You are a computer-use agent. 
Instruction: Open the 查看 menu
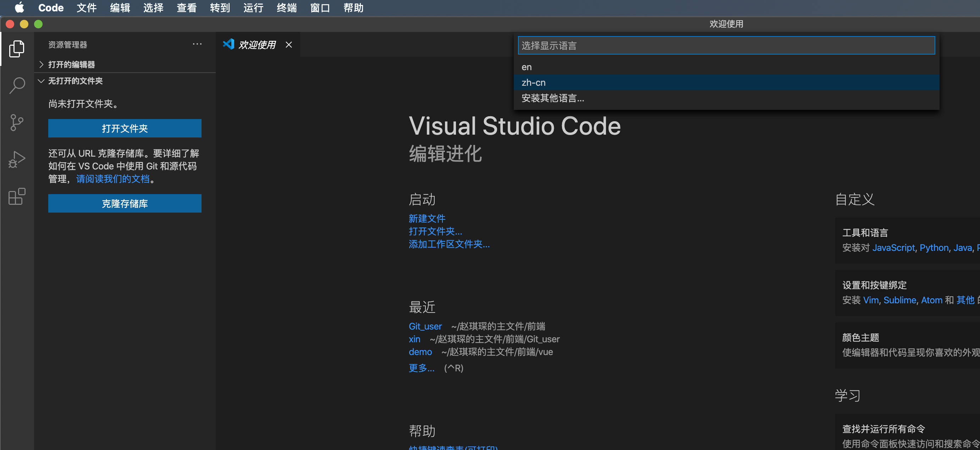pyautogui.click(x=186, y=7)
